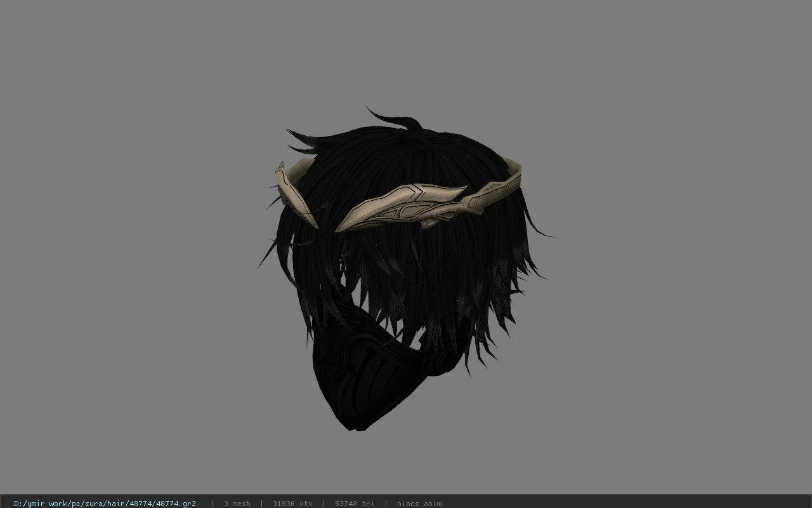
Task: Click the "31836 vtx" vertex count
Action: tap(292, 504)
